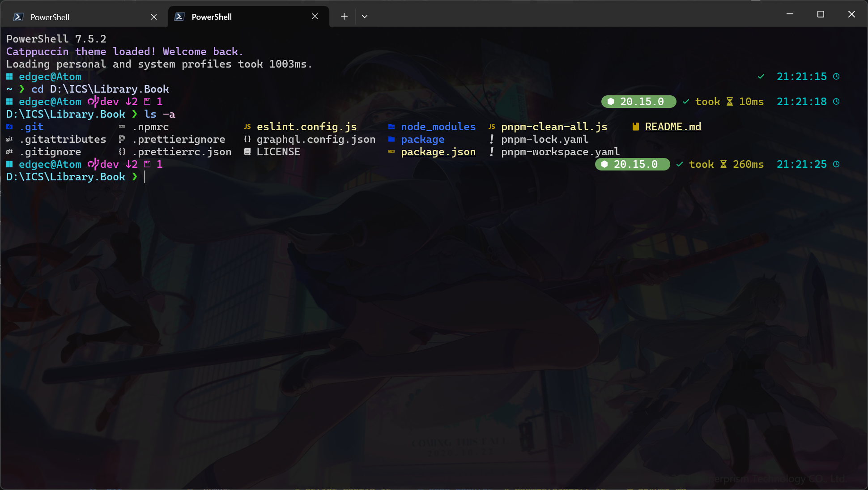Screen dimensions: 868x490
Task: Click the clock icon beside 21:21:25
Action: (x=836, y=164)
